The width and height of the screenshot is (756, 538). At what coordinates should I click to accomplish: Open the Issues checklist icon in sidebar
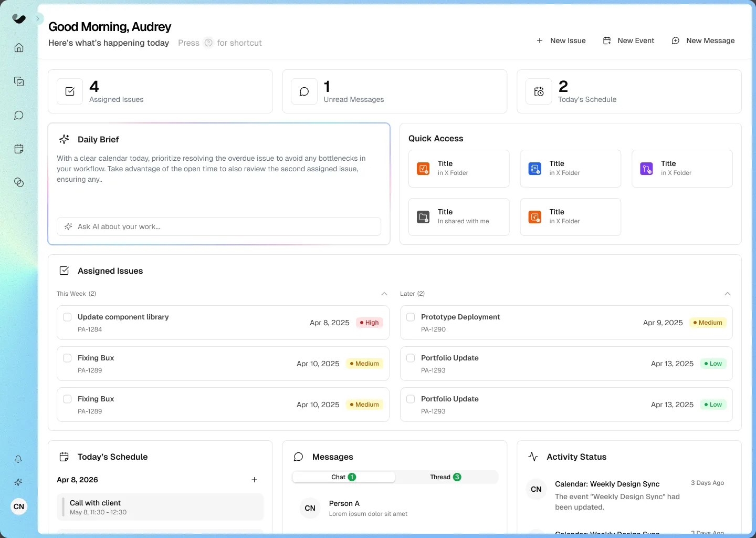(x=19, y=81)
